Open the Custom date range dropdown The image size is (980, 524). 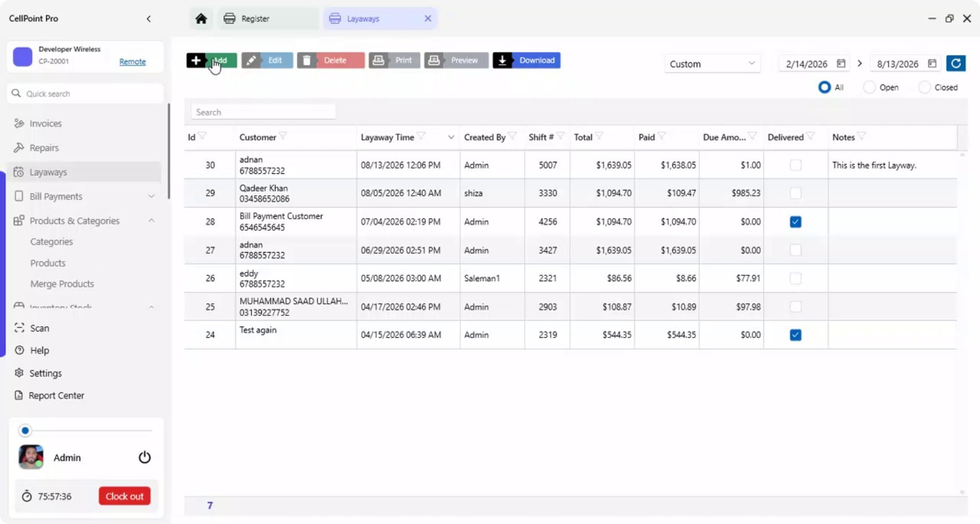pos(712,64)
